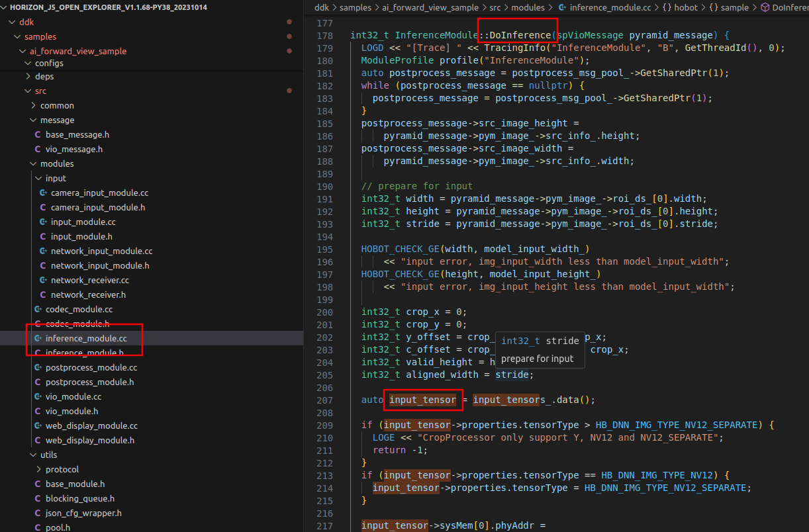Click the method icon before DoInference breadcrumb
The width and height of the screenshot is (809, 532).
coord(765,8)
